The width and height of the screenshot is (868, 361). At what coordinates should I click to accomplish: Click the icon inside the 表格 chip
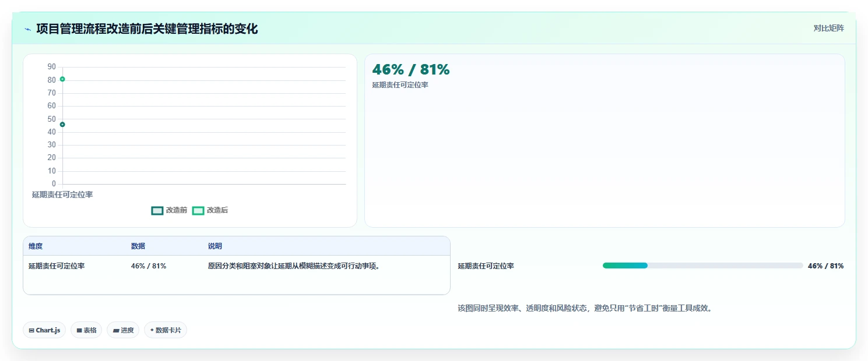(79, 330)
